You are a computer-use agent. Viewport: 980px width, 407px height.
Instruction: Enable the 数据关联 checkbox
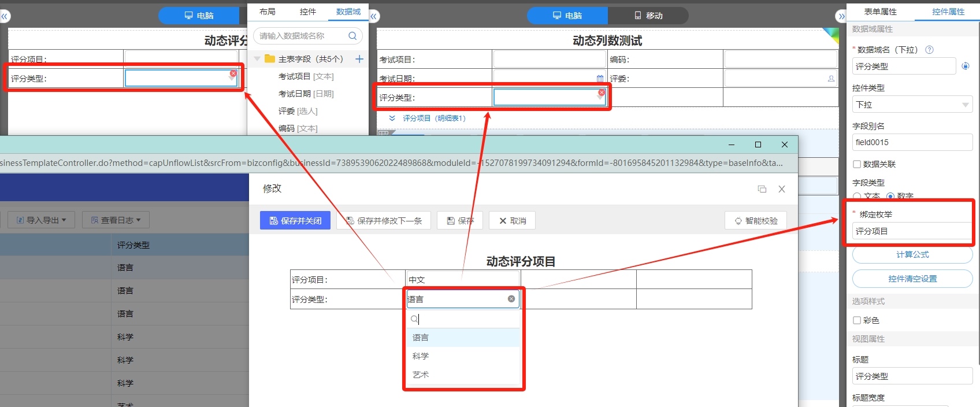coord(857,164)
